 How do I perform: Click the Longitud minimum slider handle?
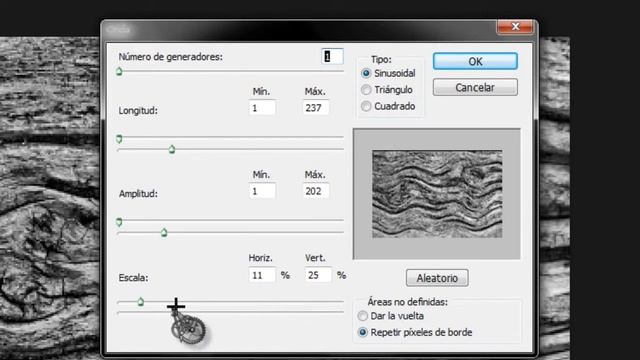click(x=119, y=139)
